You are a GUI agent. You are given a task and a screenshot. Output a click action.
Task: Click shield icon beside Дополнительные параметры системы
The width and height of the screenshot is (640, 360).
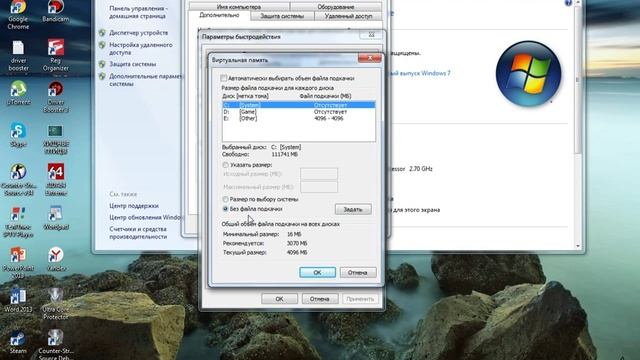coord(102,76)
